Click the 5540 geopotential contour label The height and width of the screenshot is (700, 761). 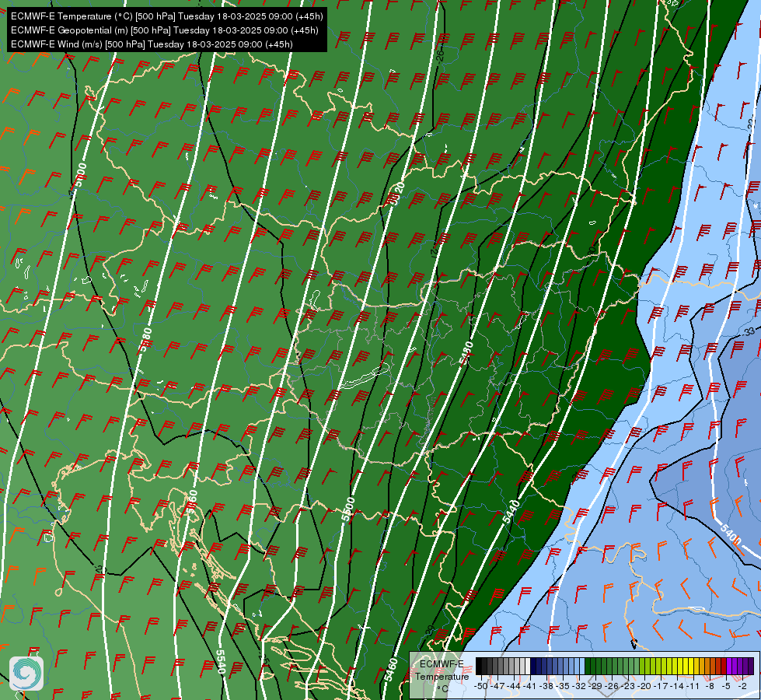click(221, 662)
